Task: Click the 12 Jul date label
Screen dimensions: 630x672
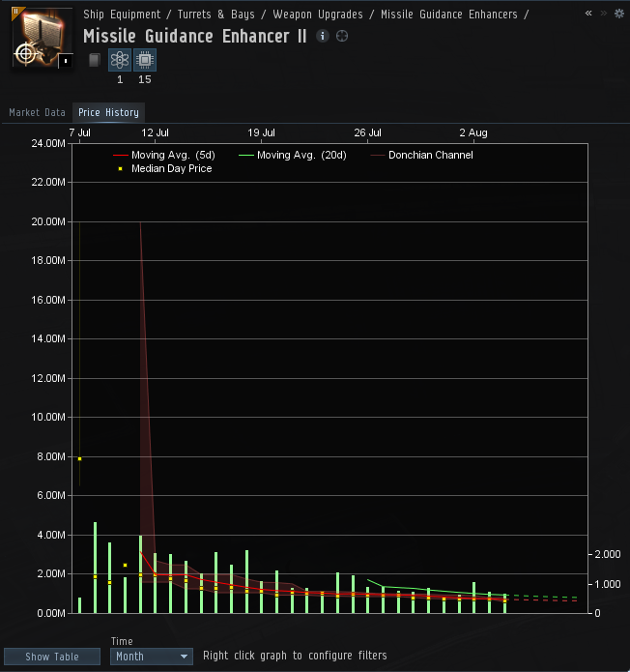Action: [x=155, y=132]
